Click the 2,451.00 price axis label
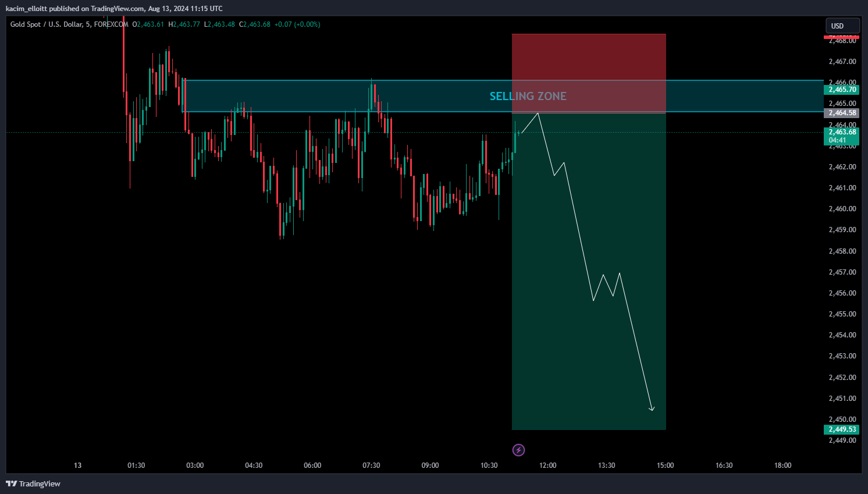This screenshot has width=868, height=494. [842, 399]
